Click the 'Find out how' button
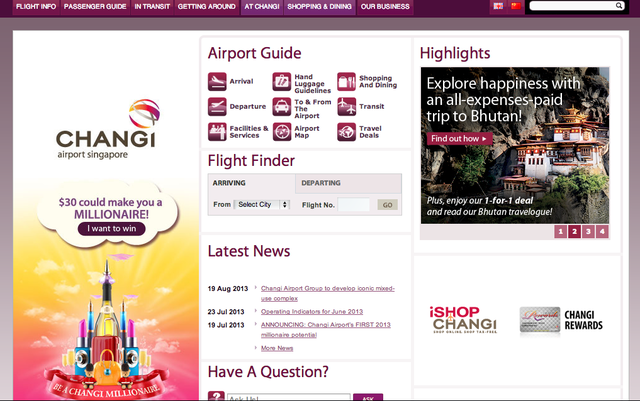The width and height of the screenshot is (640, 401). click(x=459, y=138)
